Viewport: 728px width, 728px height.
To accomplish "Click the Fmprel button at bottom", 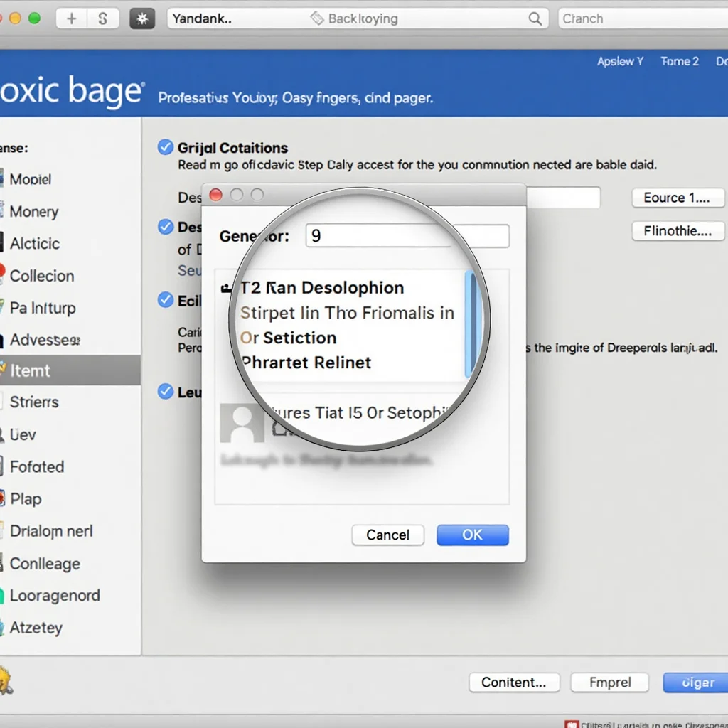I will [609, 682].
